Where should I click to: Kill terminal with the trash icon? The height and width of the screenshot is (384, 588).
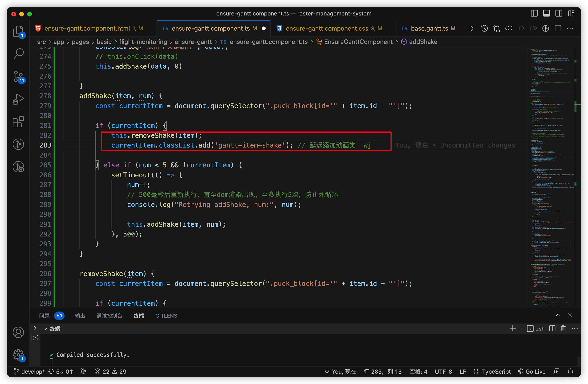[x=563, y=329]
